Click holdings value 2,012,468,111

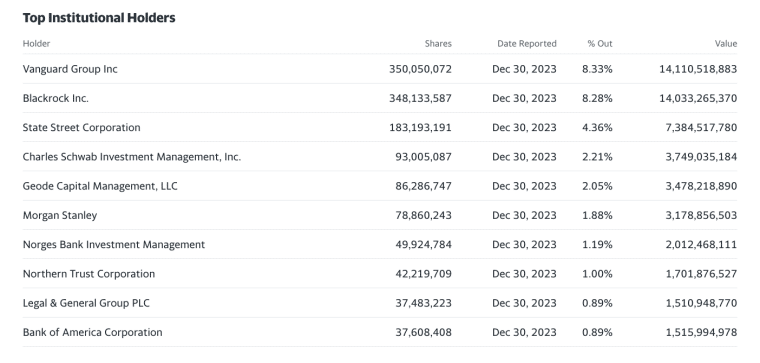coord(701,245)
